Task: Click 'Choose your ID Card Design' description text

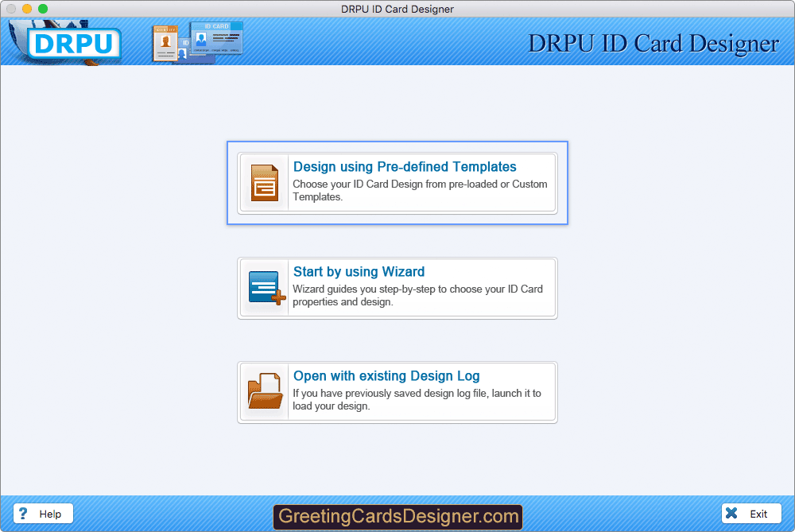Action: (420, 190)
